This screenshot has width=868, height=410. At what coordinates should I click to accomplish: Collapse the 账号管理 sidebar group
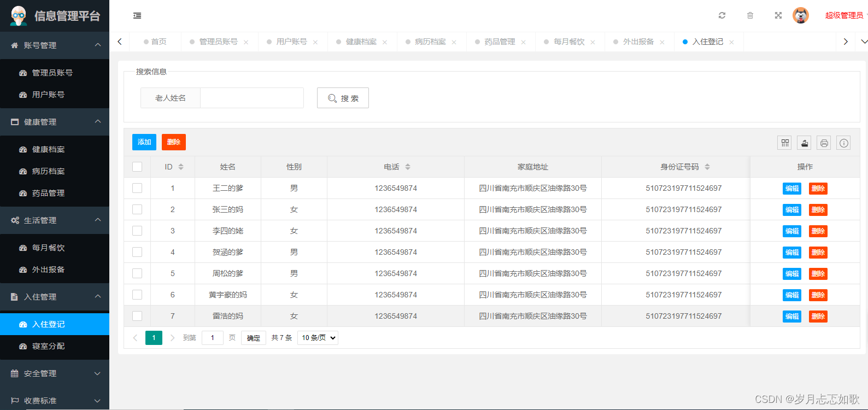tap(55, 45)
